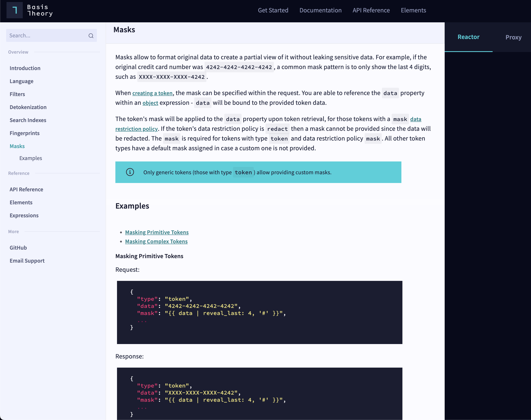The height and width of the screenshot is (420, 531).
Task: Switch to the Proxy tab
Action: pyautogui.click(x=514, y=37)
